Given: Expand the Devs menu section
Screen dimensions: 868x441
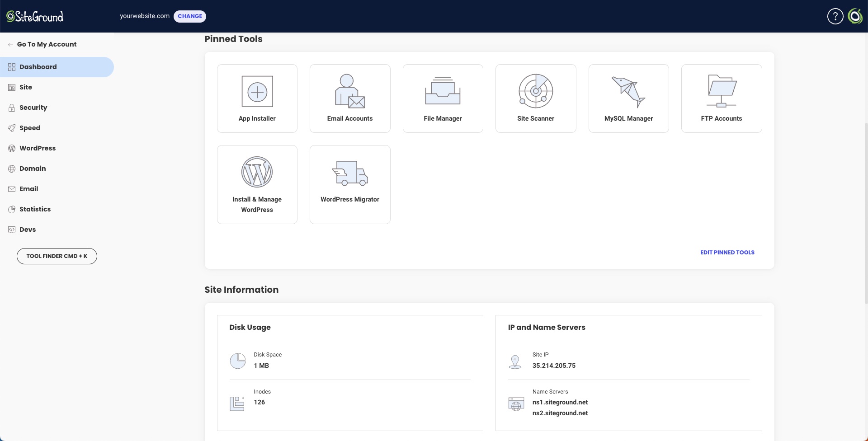Looking at the screenshot, I should [x=57, y=230].
